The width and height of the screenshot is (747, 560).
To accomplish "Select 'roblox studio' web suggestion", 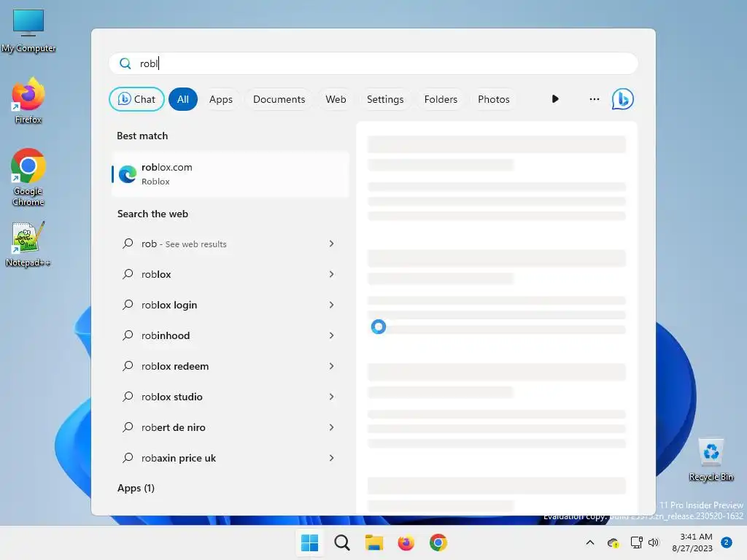I will (x=230, y=397).
